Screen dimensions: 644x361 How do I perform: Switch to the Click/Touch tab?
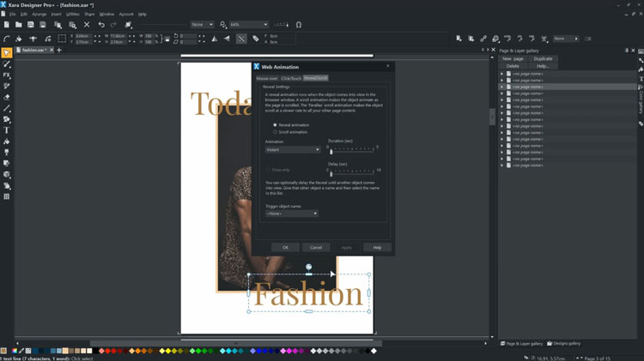coord(291,78)
